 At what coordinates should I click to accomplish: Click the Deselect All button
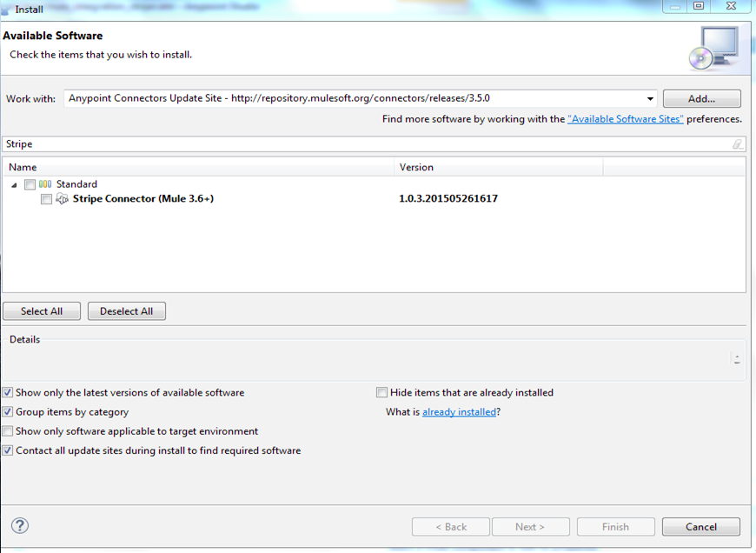click(x=126, y=311)
